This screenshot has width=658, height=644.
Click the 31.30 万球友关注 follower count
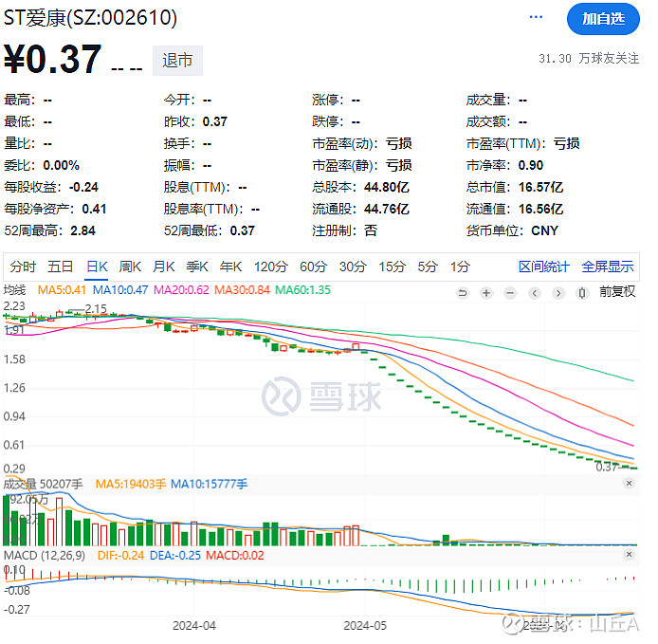point(589,59)
